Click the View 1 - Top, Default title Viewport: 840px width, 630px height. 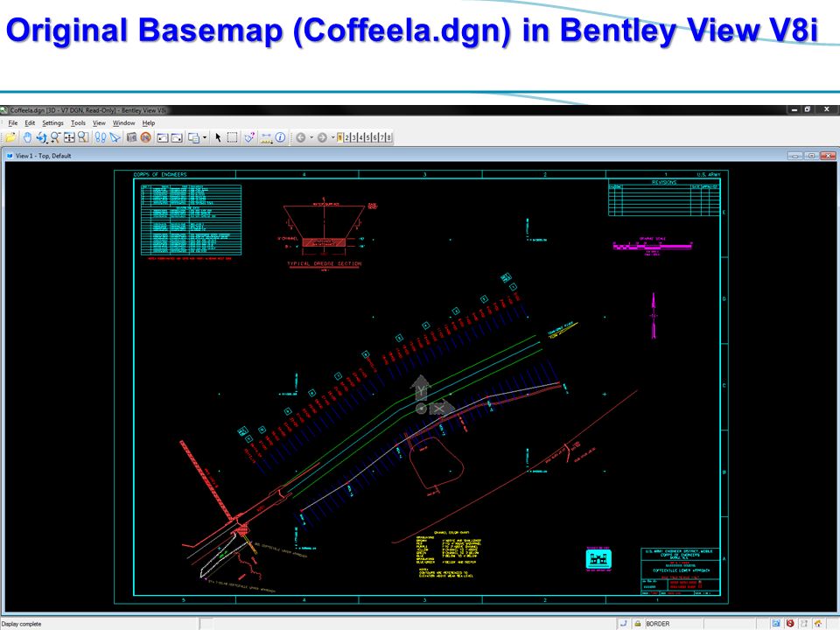coord(44,156)
